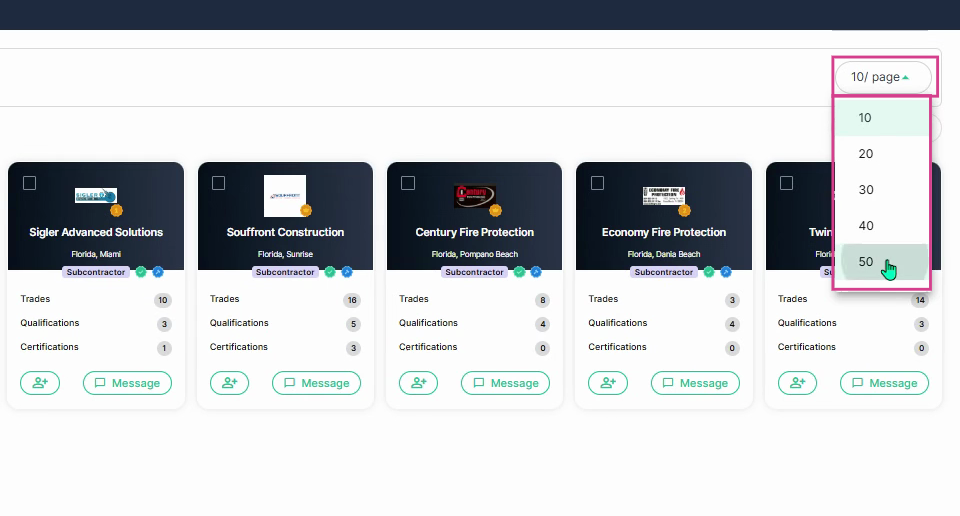Click blue badge icon on Economy card
The width and height of the screenshot is (960, 516).
[x=726, y=272]
